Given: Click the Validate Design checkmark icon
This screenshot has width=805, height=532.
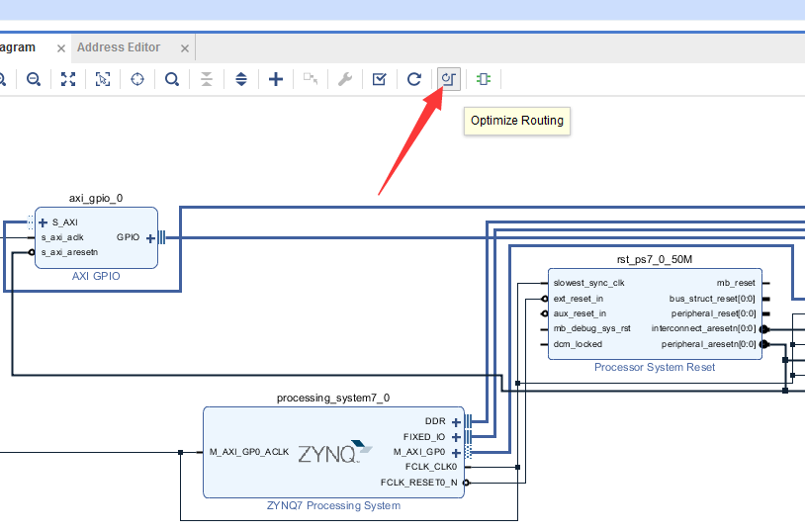Looking at the screenshot, I should pyautogui.click(x=380, y=79).
